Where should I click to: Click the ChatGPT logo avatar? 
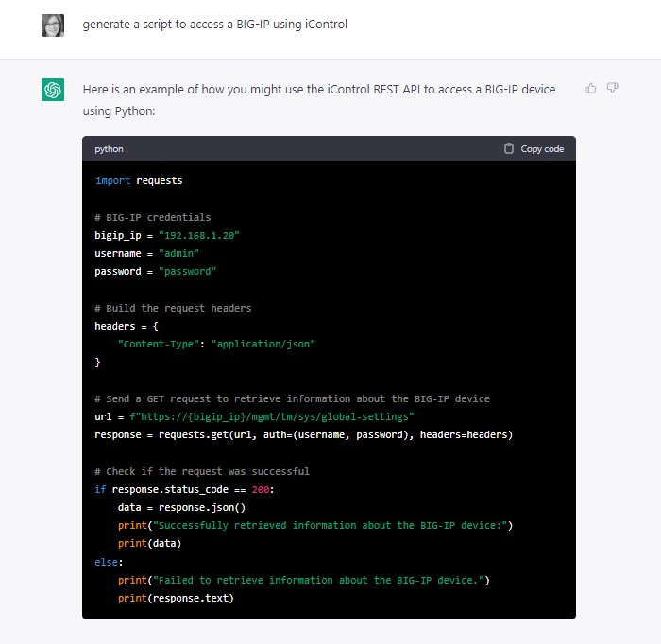pyautogui.click(x=53, y=90)
